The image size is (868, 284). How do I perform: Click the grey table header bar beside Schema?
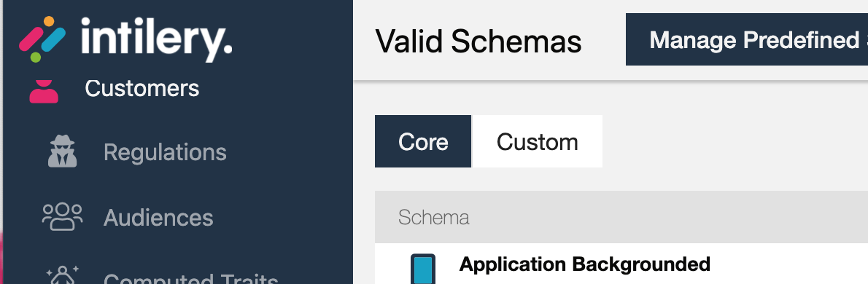click(x=664, y=217)
